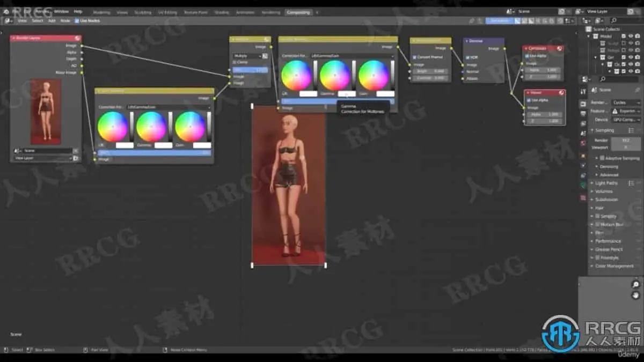Switch to the Shading workspace tab
The height and width of the screenshot is (362, 644).
pyautogui.click(x=222, y=12)
